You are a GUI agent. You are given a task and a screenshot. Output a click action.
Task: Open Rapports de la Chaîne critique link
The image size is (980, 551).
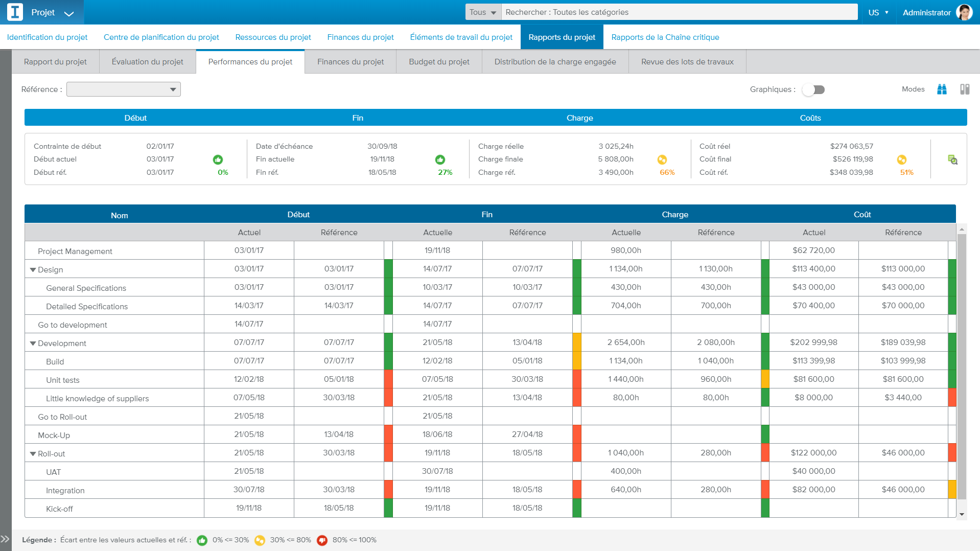665,37
